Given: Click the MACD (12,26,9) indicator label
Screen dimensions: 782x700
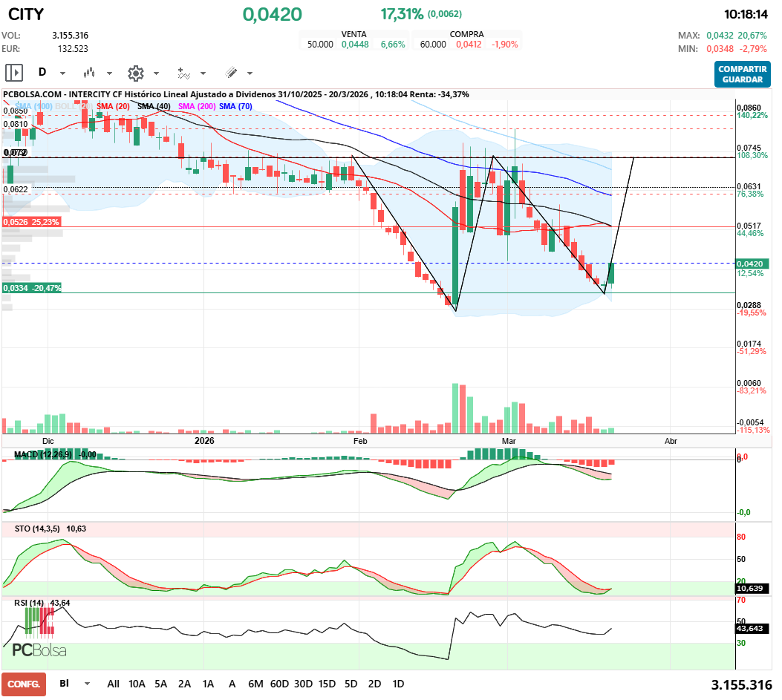Looking at the screenshot, I should point(43,454).
